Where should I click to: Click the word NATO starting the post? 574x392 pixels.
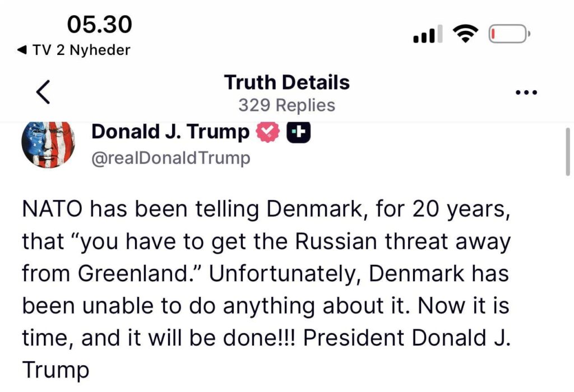pos(53,211)
